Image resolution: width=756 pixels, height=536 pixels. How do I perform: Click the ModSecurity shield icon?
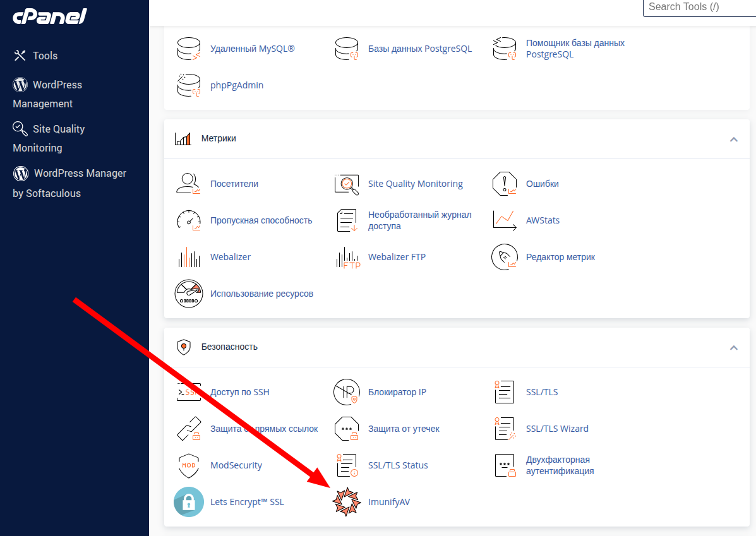pyautogui.click(x=188, y=465)
